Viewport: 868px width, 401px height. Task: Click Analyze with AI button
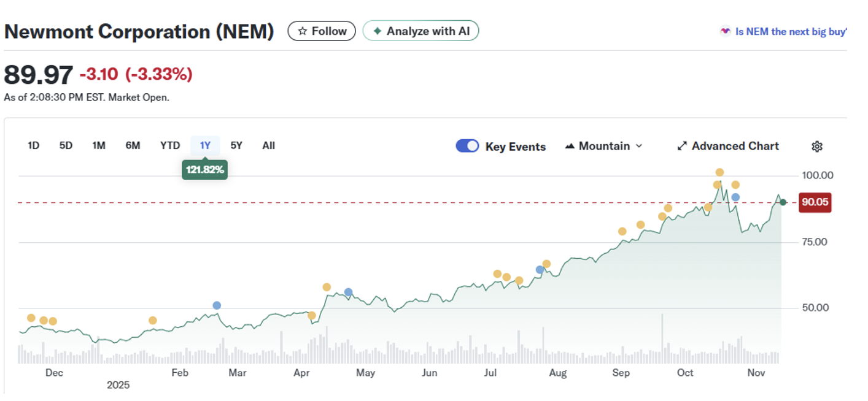tap(420, 31)
